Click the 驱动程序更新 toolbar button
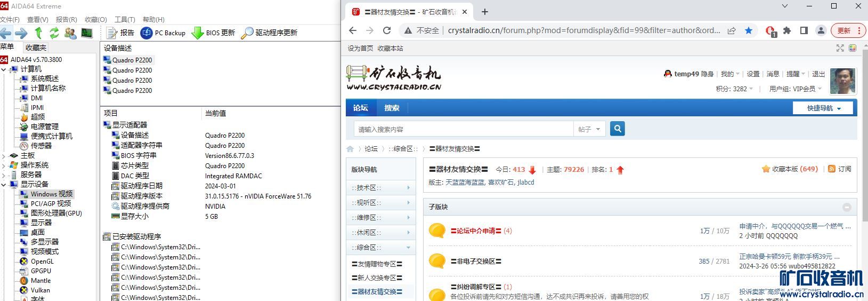Image resolution: width=868 pixels, height=301 pixels. [269, 33]
